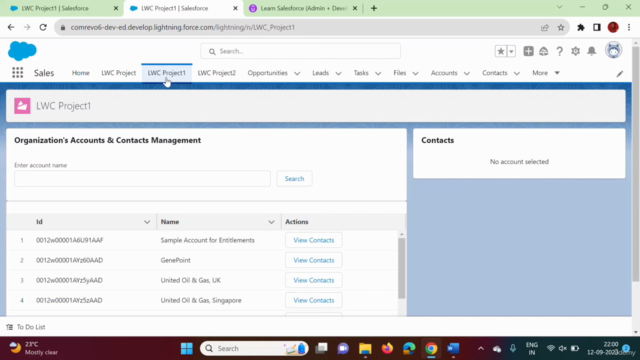The height and width of the screenshot is (360, 640).
Task: View Contacts for Sample Account for Entitlements
Action: point(313,240)
